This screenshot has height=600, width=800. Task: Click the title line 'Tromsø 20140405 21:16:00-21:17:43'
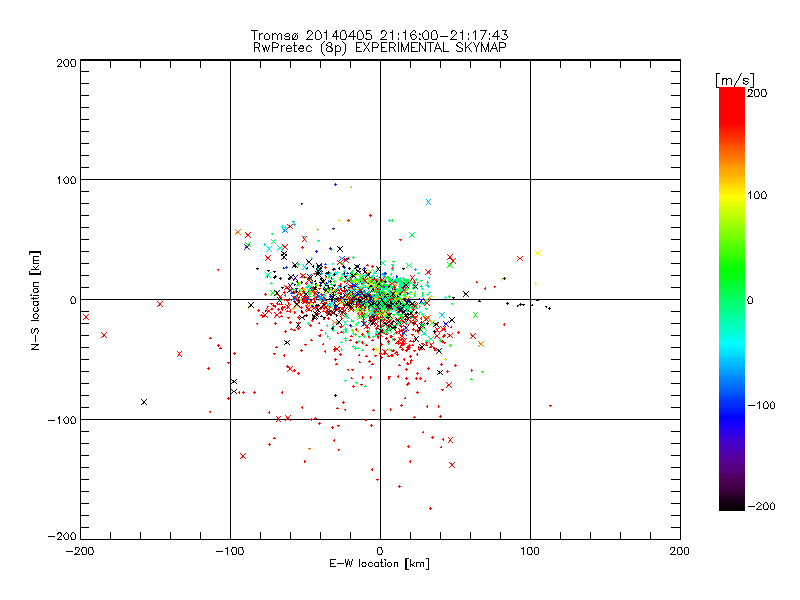(379, 35)
